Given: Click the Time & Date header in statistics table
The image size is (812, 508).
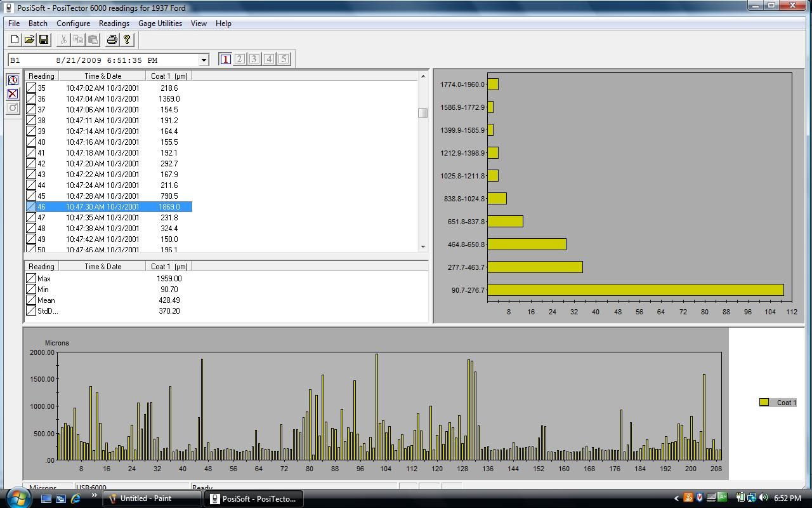Looking at the screenshot, I should (103, 267).
